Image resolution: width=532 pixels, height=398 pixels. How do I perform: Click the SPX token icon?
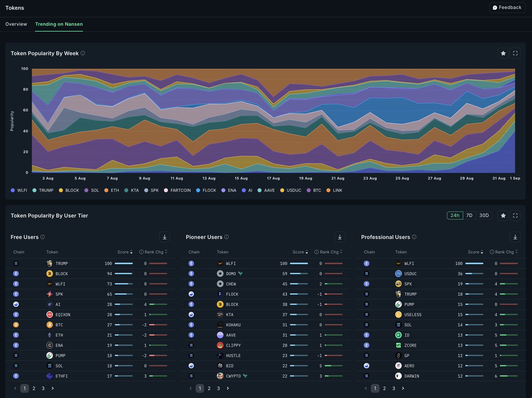coord(399,284)
